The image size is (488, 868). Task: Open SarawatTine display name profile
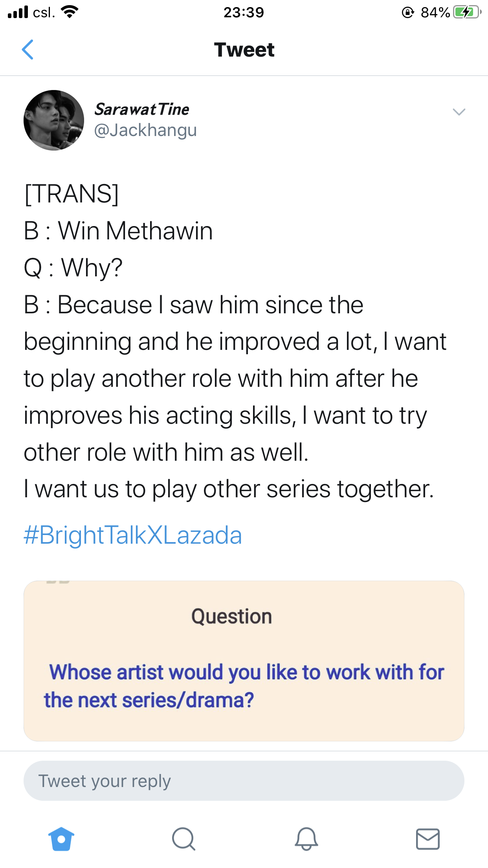[x=142, y=109]
